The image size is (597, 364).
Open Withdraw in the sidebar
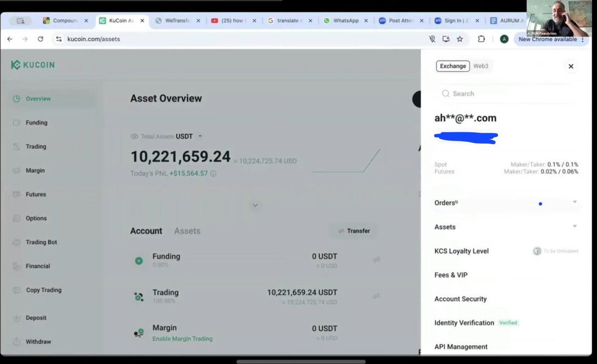(x=38, y=342)
